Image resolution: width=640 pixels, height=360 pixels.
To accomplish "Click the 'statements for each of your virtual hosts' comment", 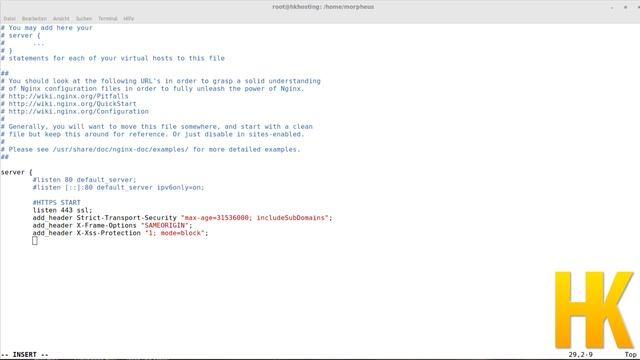I will 113,58.
